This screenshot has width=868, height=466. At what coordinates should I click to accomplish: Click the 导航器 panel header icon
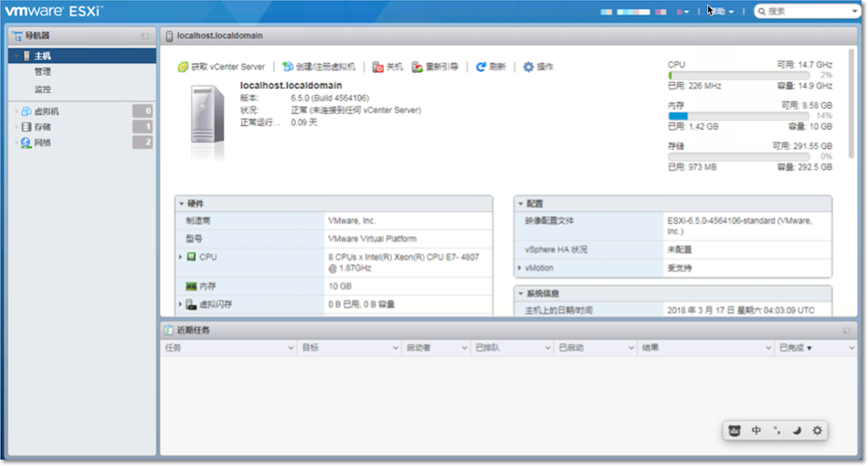17,36
